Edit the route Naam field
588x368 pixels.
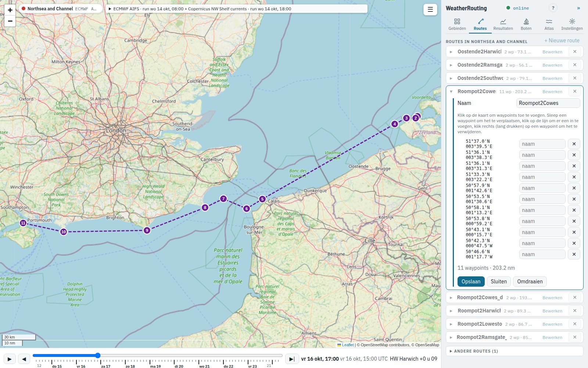point(548,103)
